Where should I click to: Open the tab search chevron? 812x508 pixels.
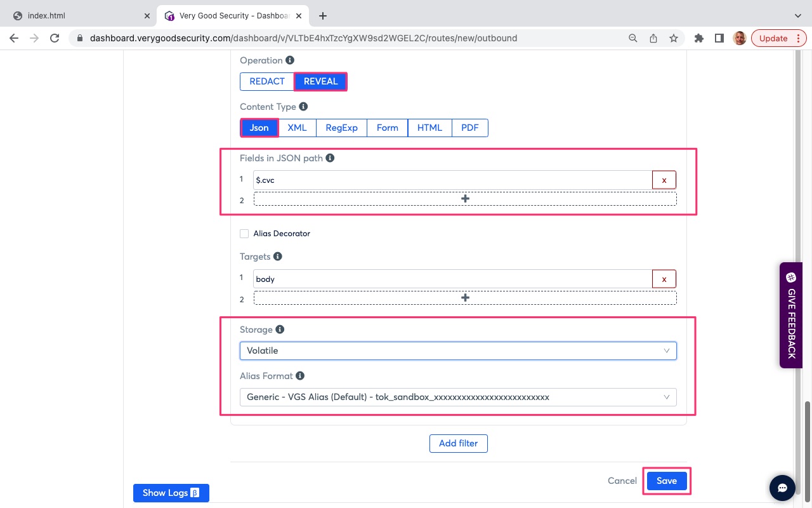point(798,16)
